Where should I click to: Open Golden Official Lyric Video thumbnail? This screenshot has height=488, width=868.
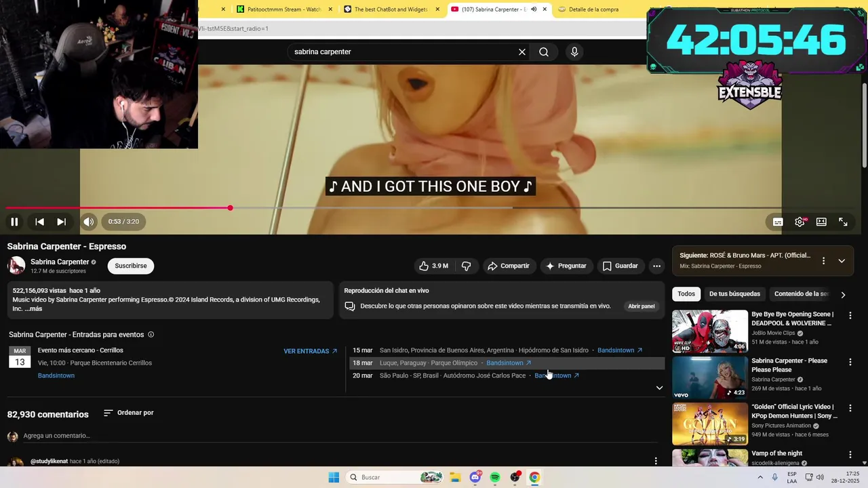(x=710, y=424)
